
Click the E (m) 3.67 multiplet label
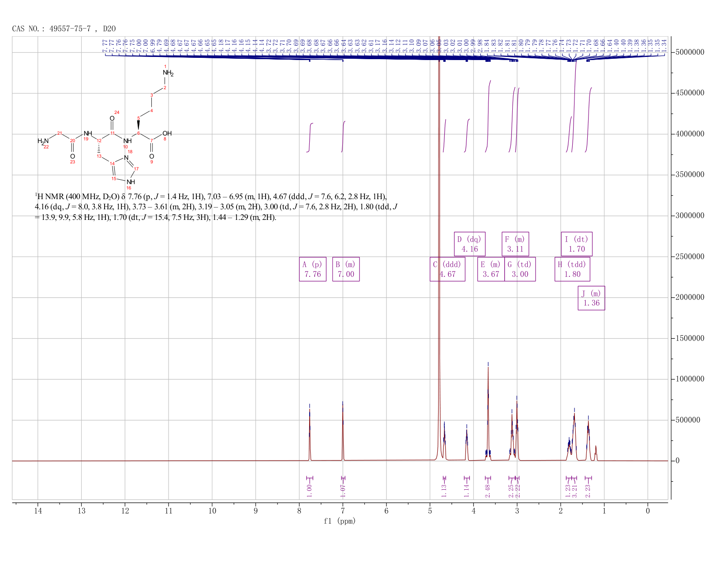click(x=491, y=269)
